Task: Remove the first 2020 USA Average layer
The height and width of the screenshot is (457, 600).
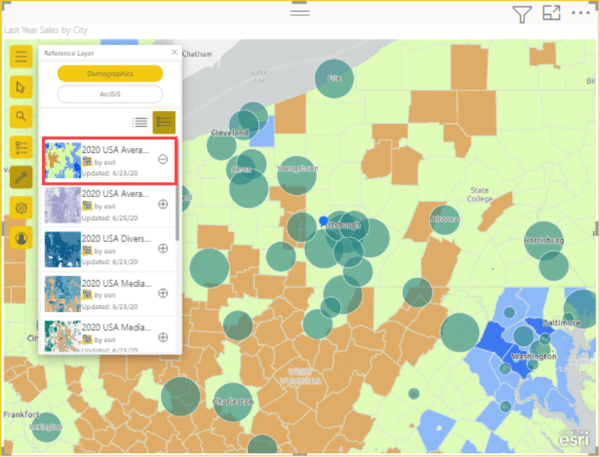Action: click(163, 160)
